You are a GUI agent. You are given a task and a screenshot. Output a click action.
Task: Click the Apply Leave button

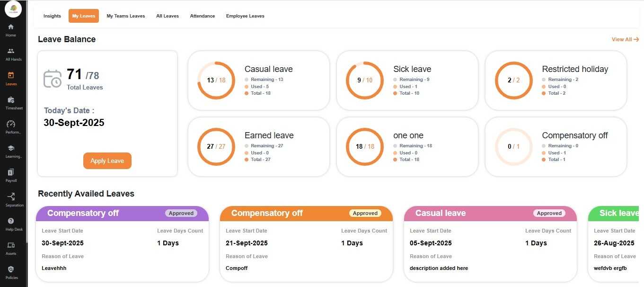[x=107, y=161]
